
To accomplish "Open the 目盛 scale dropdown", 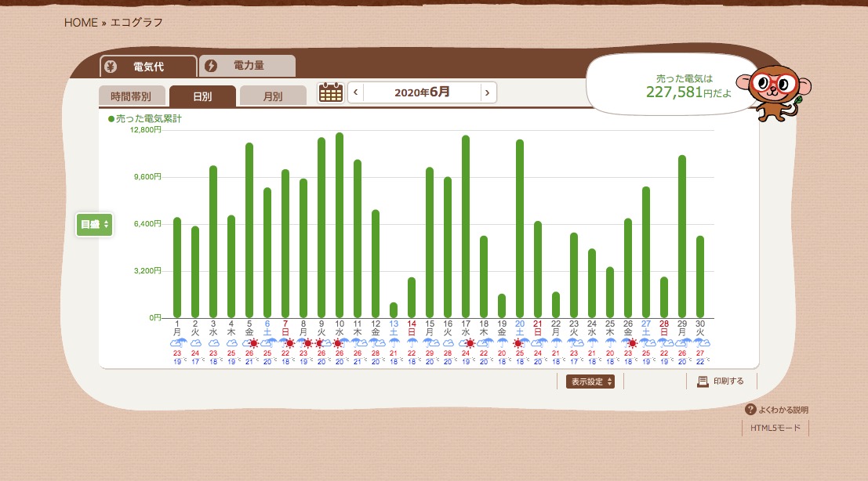I will [x=95, y=225].
